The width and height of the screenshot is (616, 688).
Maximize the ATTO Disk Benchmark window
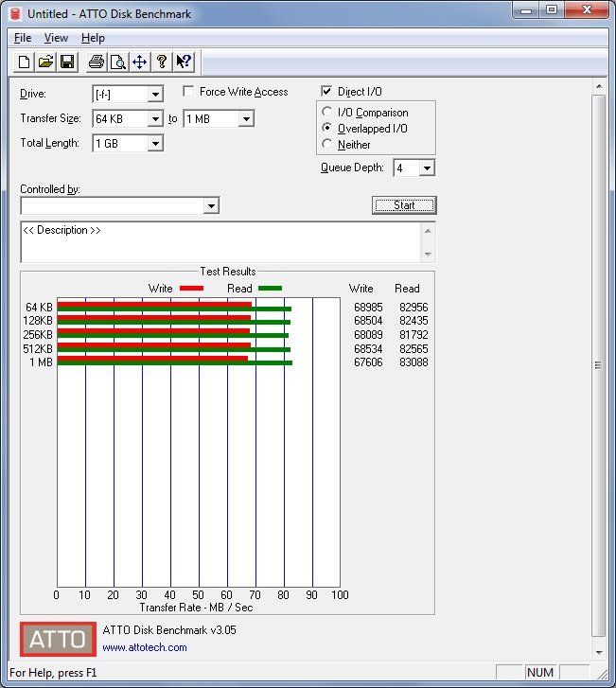click(552, 10)
